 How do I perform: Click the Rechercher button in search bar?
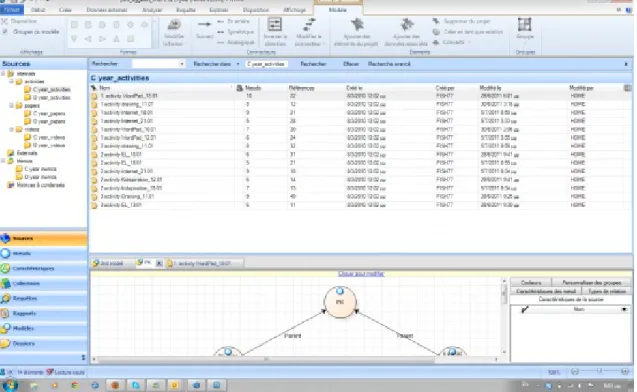(313, 64)
